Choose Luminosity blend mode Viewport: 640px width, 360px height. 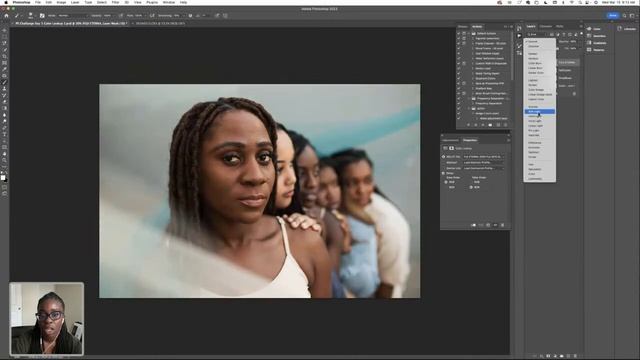tap(535, 179)
